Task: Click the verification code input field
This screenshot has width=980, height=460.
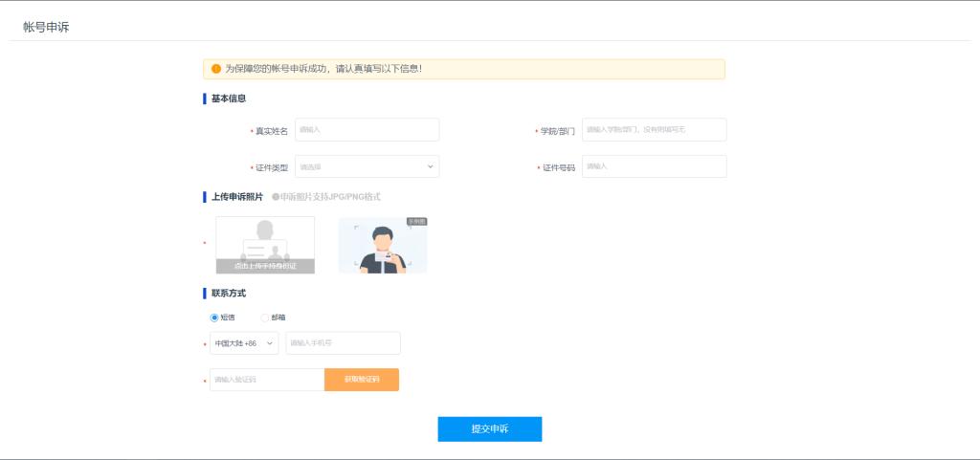Action: [x=267, y=380]
